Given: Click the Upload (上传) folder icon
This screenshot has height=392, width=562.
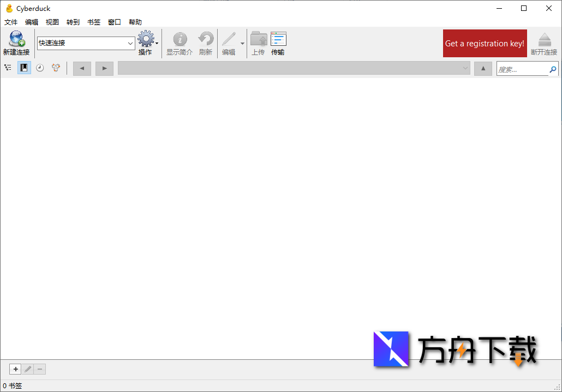Looking at the screenshot, I should [x=258, y=39].
